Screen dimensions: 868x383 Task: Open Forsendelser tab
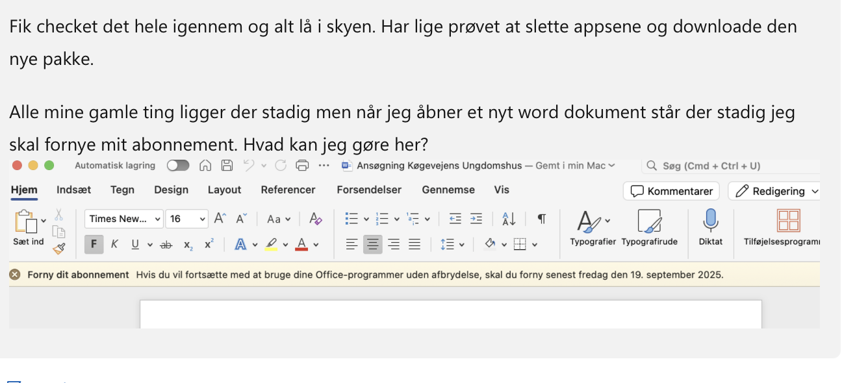coord(369,190)
